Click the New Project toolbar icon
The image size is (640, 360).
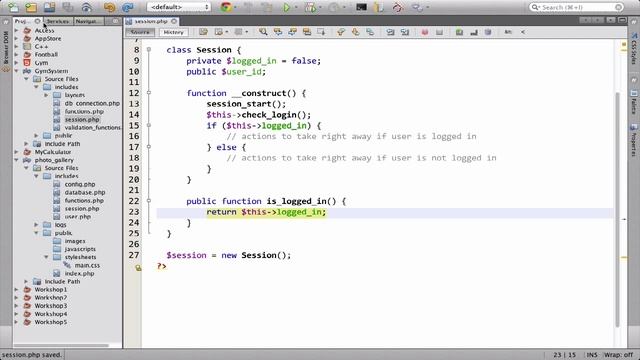31,7
